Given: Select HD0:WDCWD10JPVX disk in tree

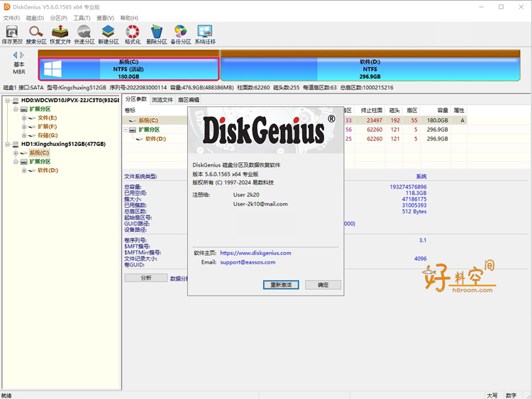Looking at the screenshot, I should pos(70,101).
